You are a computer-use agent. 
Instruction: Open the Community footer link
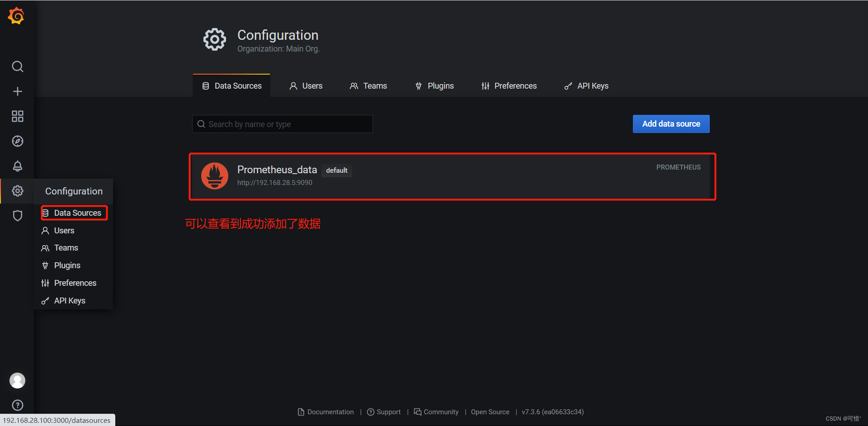(x=436, y=412)
